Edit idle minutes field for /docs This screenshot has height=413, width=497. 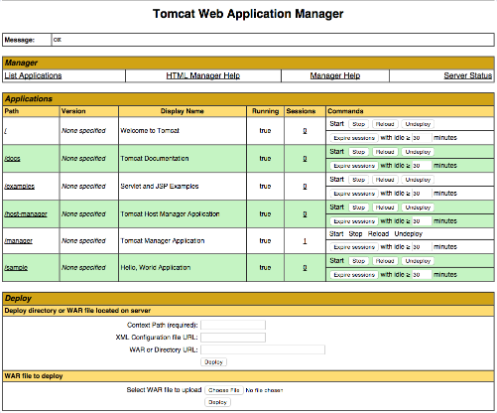(x=422, y=166)
